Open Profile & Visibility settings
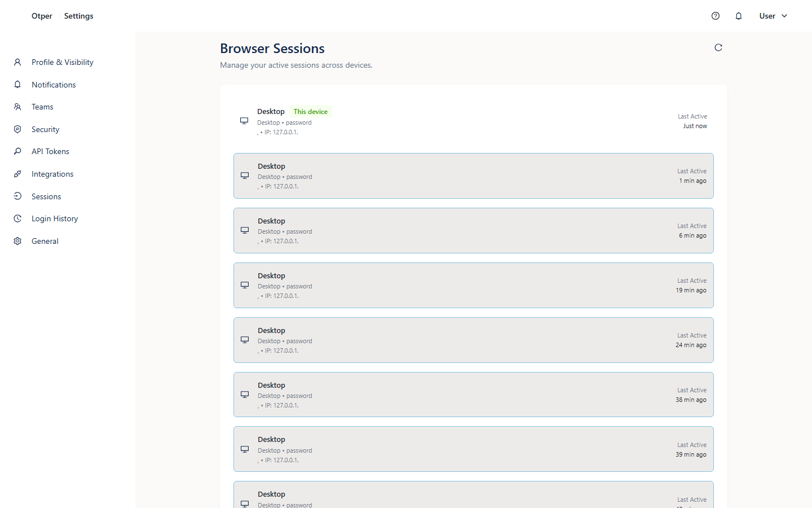Screen dimensions: 812x508 [63, 62]
